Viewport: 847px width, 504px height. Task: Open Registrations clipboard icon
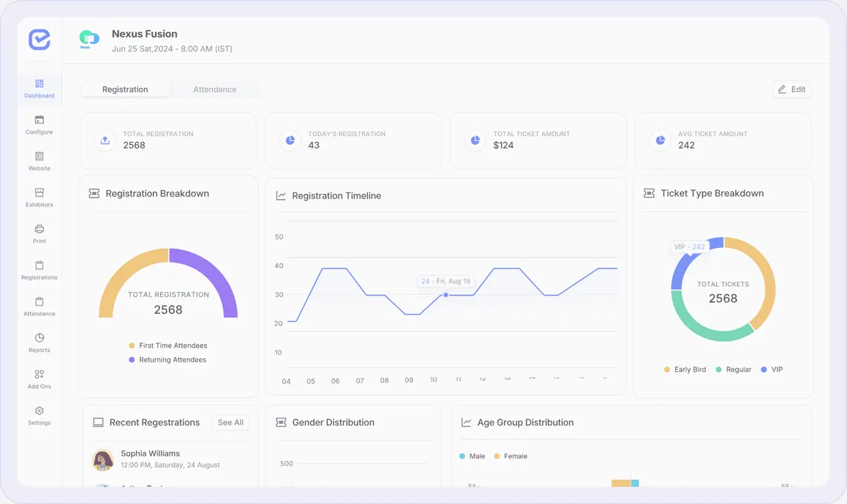click(x=39, y=266)
